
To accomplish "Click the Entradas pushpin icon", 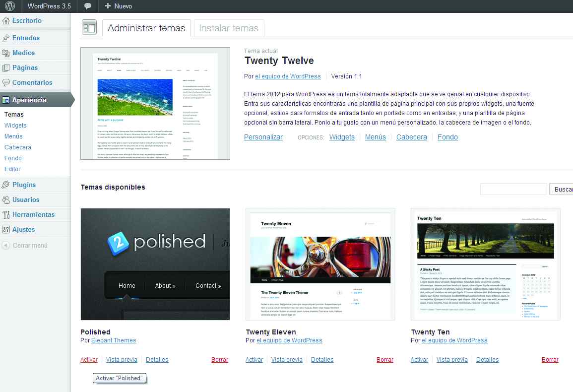I will [x=6, y=38].
